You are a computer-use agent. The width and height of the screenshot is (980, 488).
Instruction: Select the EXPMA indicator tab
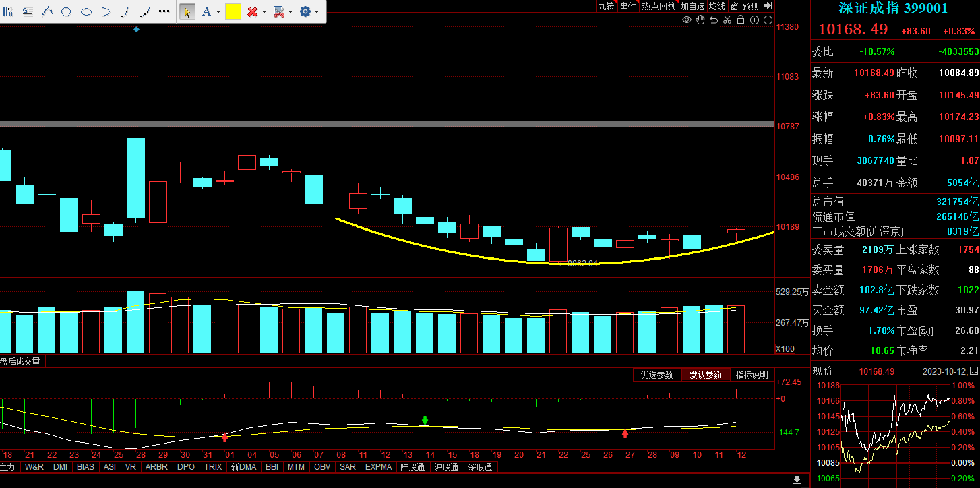(x=379, y=466)
